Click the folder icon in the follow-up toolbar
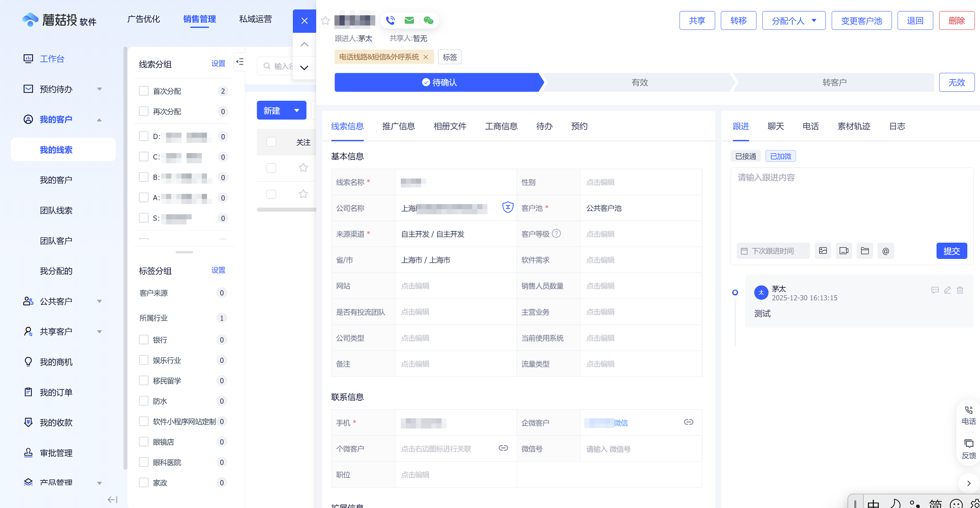980x508 pixels. click(x=865, y=251)
